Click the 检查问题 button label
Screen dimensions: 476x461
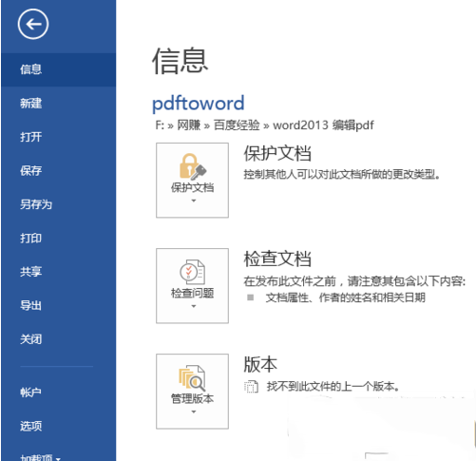[193, 293]
